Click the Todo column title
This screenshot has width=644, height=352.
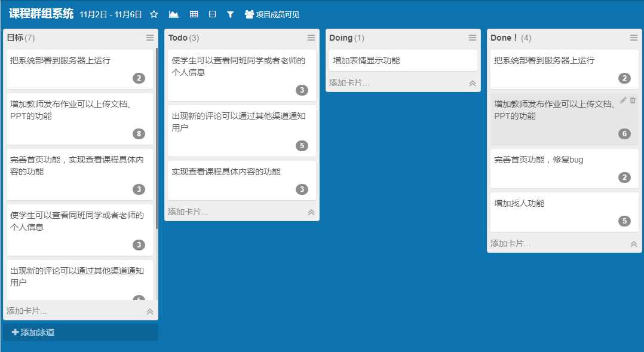178,38
